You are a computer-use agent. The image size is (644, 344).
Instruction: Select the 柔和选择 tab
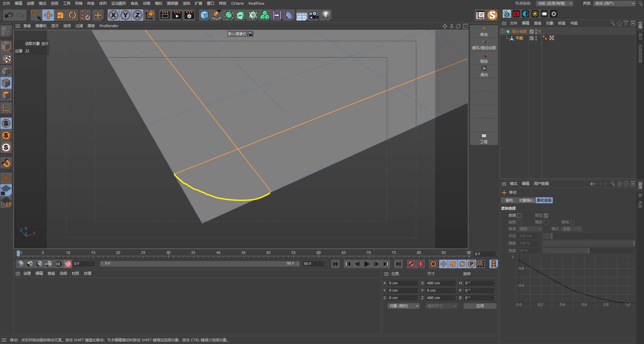coord(544,200)
